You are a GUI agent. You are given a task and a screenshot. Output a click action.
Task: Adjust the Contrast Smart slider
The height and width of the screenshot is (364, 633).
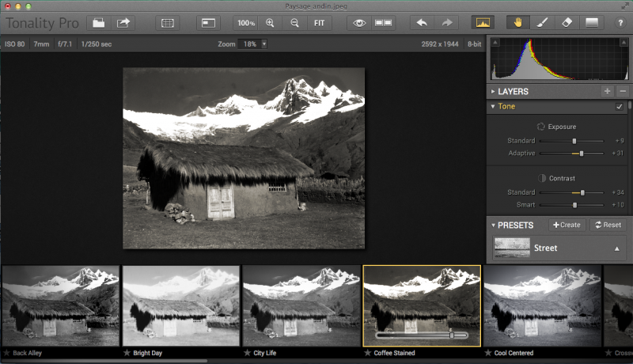pos(575,205)
